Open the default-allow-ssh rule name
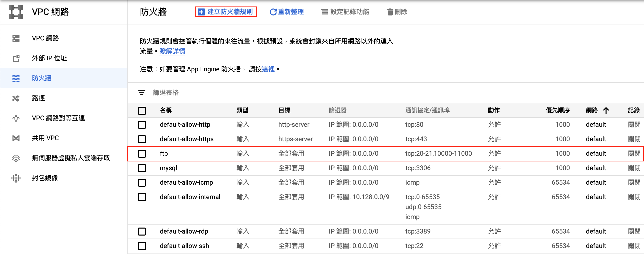Image resolution: width=644 pixels, height=254 pixels. click(185, 246)
